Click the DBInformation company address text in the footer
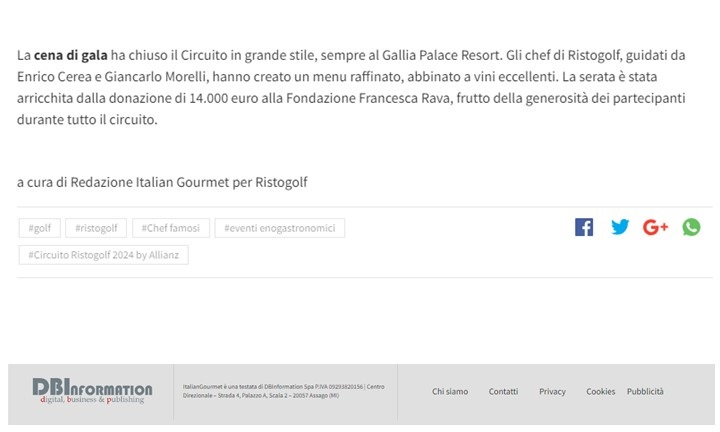The image size is (720, 432). click(x=283, y=391)
